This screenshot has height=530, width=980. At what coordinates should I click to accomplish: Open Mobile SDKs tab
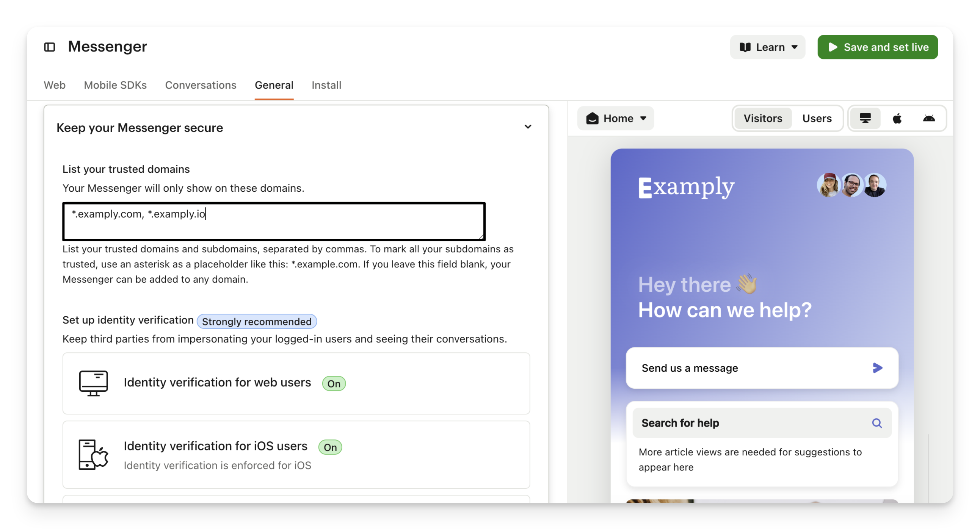coord(115,85)
